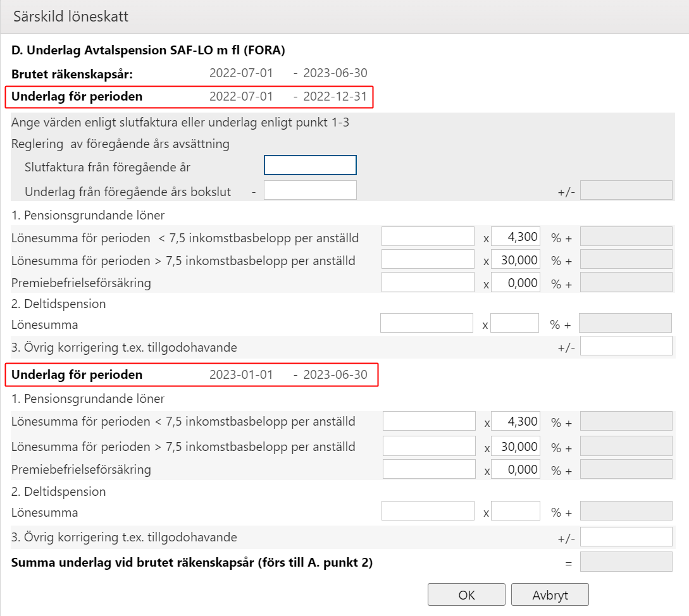Viewport: 689px width, 616px height.
Task: Select Premiebefrielseförsäkring amount field in 2022 period
Action: pos(428,282)
